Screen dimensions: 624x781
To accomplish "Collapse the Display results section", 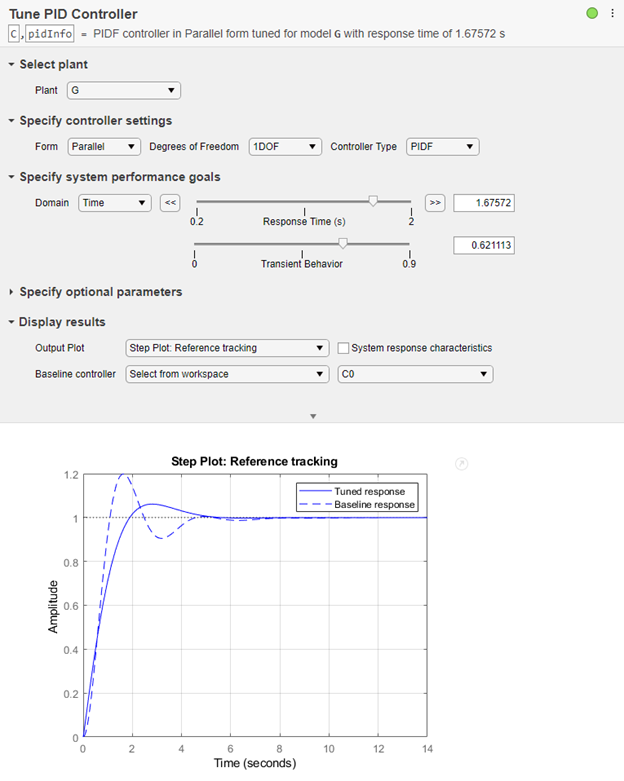I will (12, 322).
